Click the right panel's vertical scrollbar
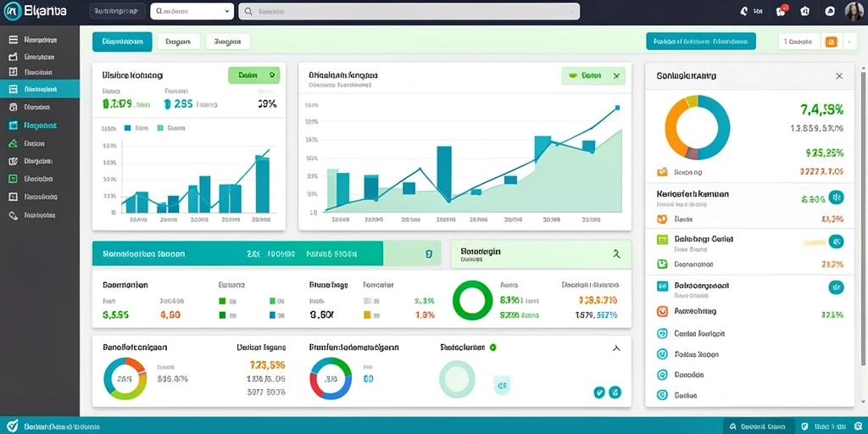Viewport: 868px width, 434px height. (863, 216)
